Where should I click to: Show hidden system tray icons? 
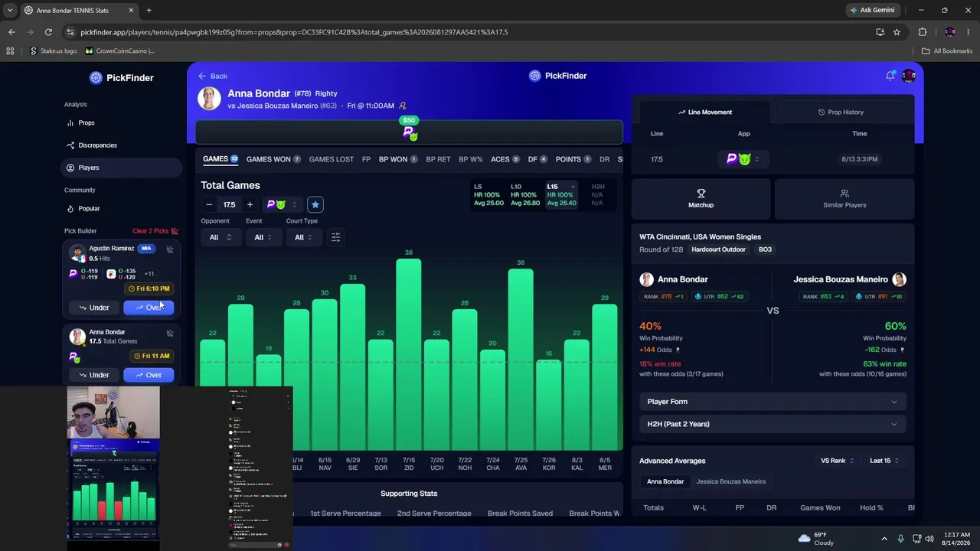tap(884, 539)
